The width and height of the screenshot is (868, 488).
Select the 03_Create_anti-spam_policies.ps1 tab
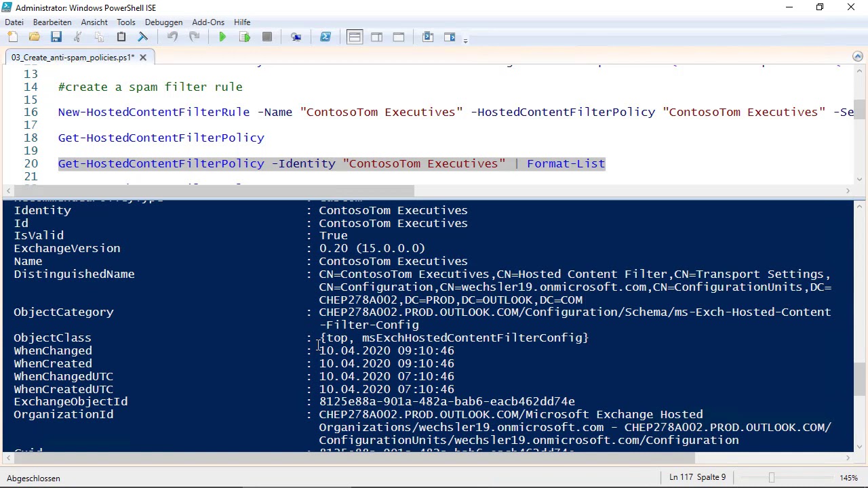click(73, 58)
